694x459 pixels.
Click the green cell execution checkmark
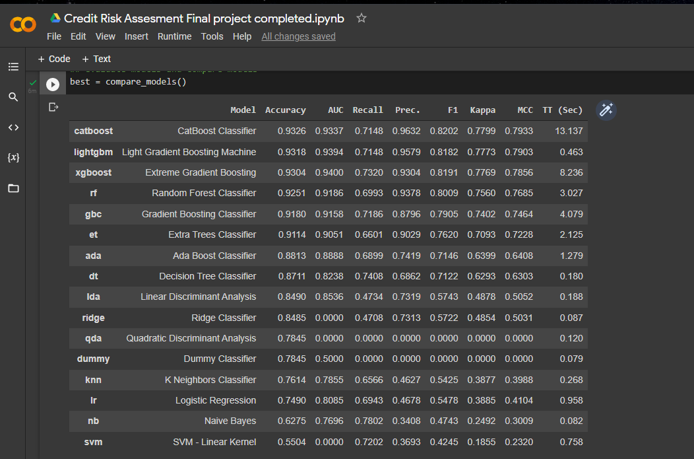point(33,83)
